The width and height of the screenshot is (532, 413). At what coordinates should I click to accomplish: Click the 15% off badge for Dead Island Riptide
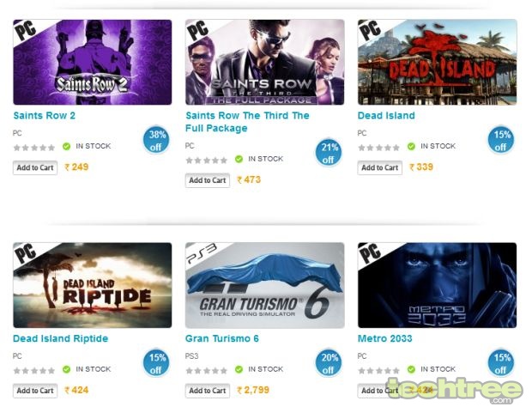coord(156,363)
